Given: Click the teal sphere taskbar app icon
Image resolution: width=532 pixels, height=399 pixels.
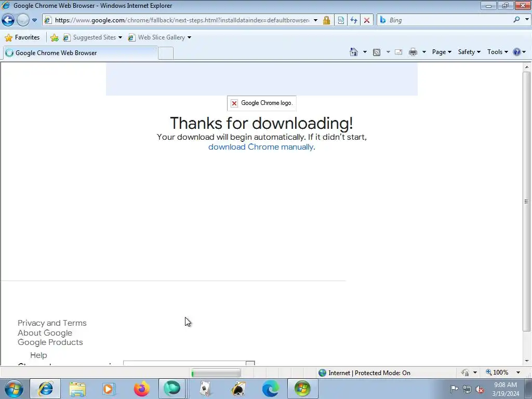Looking at the screenshot, I should (172, 389).
